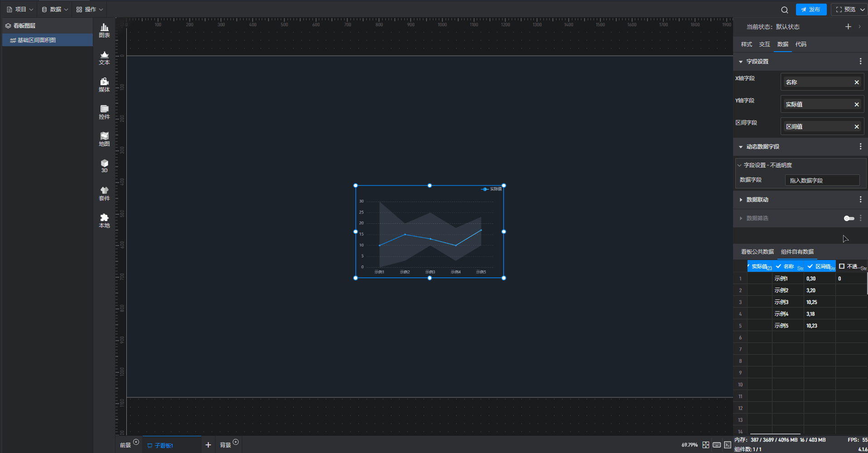Click the 发布 publish button
The image size is (868, 453).
point(810,10)
